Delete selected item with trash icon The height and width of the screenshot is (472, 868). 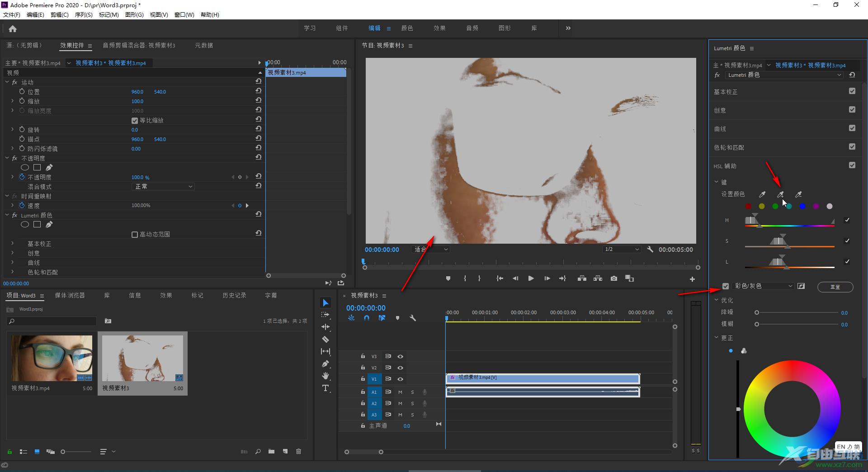click(x=298, y=451)
